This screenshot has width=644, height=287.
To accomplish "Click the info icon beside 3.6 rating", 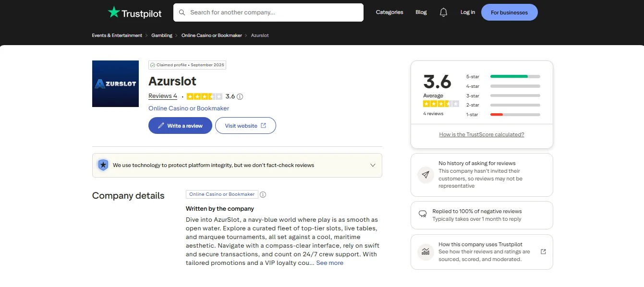I will 240,96.
